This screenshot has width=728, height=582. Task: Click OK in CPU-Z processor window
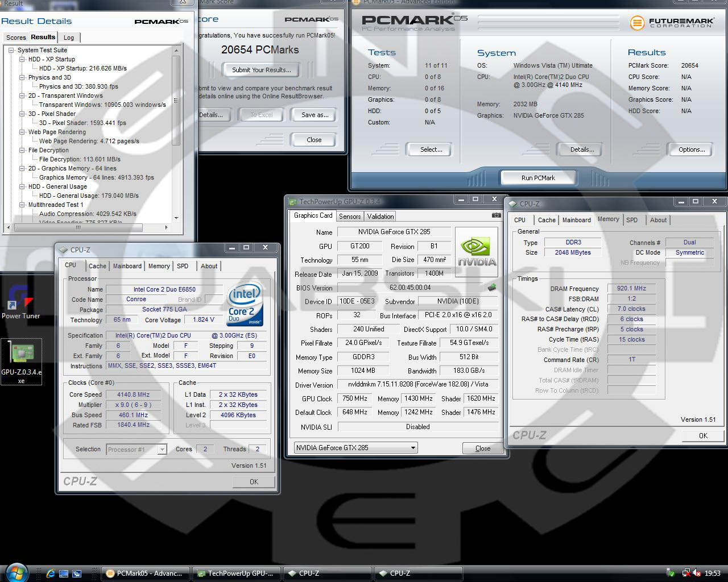click(x=254, y=481)
